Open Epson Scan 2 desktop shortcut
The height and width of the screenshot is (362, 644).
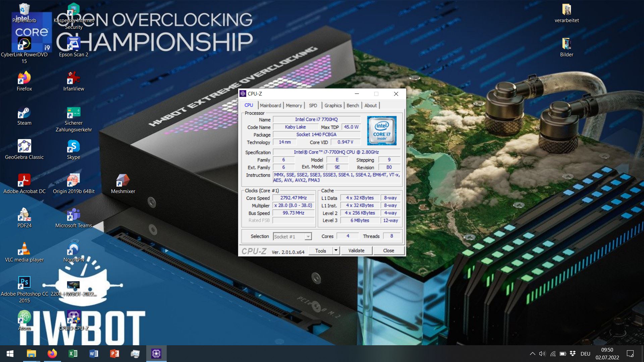tap(73, 47)
